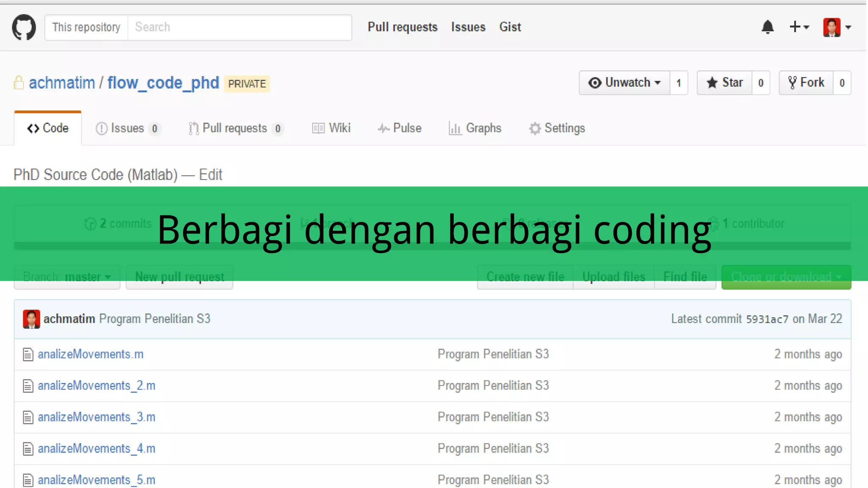This screenshot has width=868, height=488.
Task: Open the Graphs tab
Action: (475, 128)
